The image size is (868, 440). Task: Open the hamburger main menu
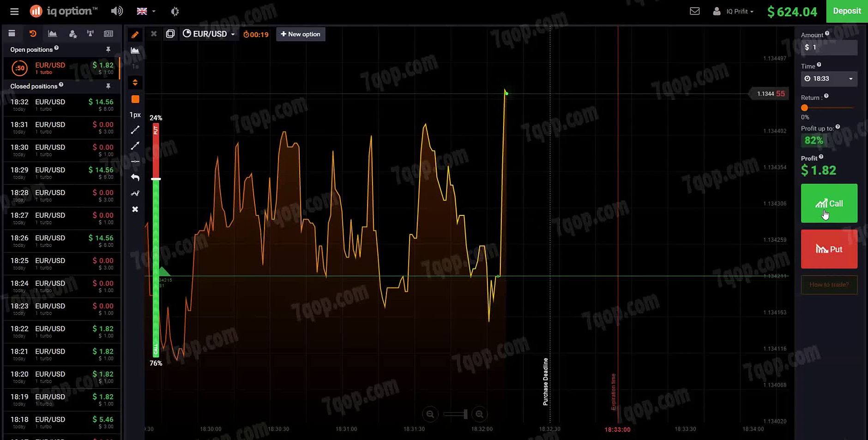point(14,12)
